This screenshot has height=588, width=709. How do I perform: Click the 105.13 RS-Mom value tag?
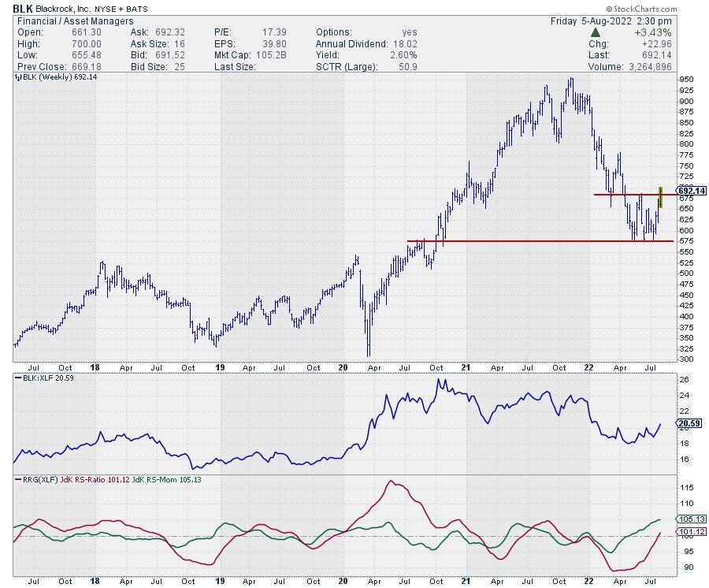pos(689,519)
